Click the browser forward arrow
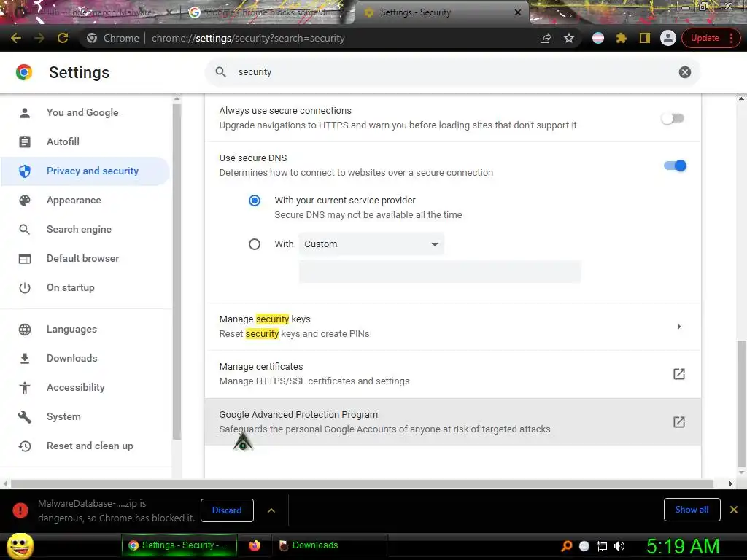Screen dimensions: 747x560 [39, 38]
